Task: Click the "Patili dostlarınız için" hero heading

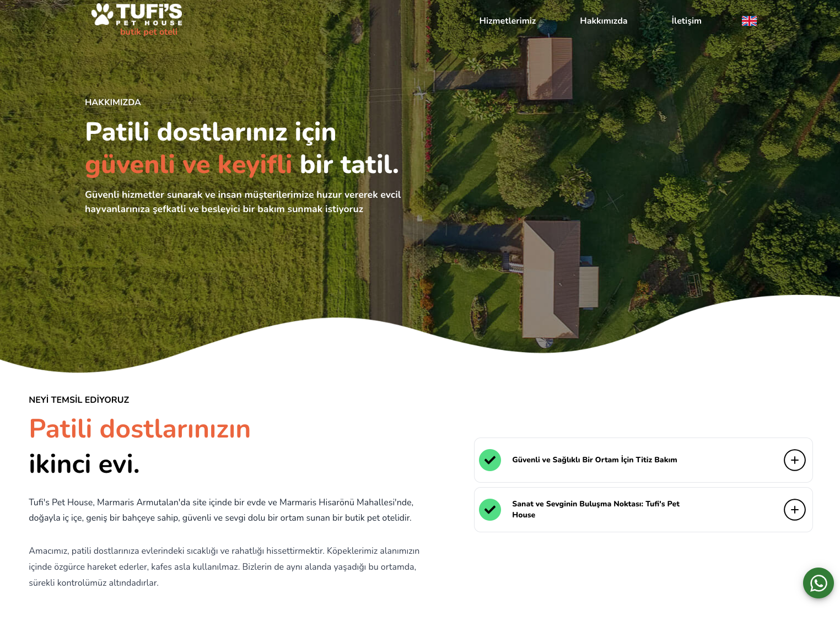Action: click(x=211, y=132)
